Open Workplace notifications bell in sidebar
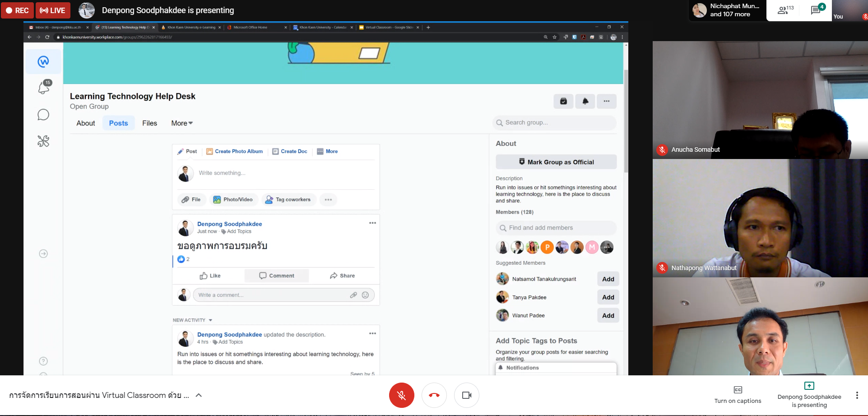 click(x=43, y=87)
